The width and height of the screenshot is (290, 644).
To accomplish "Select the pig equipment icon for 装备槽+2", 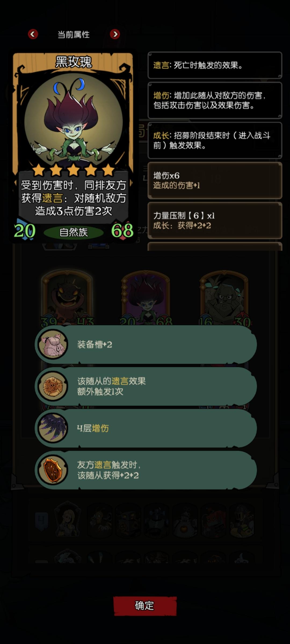I will click(x=53, y=345).
